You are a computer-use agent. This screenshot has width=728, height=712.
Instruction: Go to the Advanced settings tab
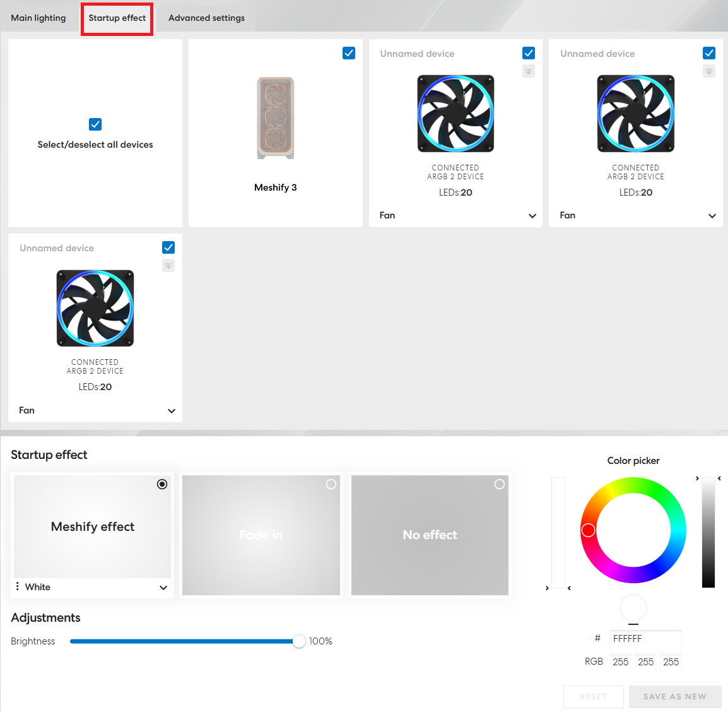[x=207, y=18]
